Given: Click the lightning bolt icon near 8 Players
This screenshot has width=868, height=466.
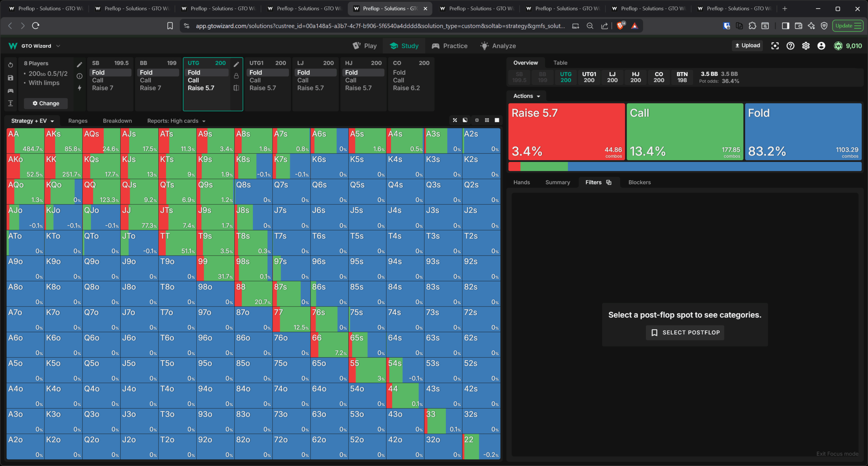Looking at the screenshot, I should pos(79,88).
